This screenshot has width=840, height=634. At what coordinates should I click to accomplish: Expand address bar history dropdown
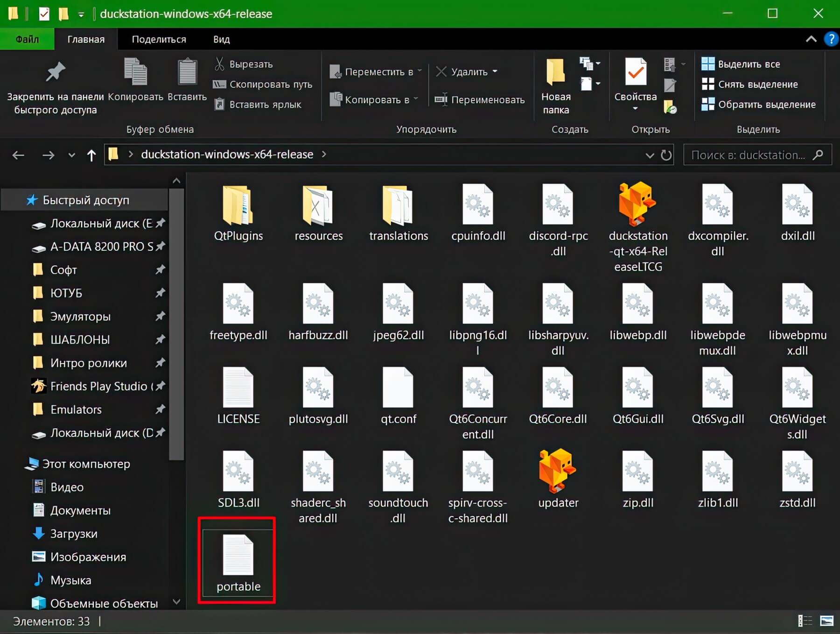click(650, 155)
